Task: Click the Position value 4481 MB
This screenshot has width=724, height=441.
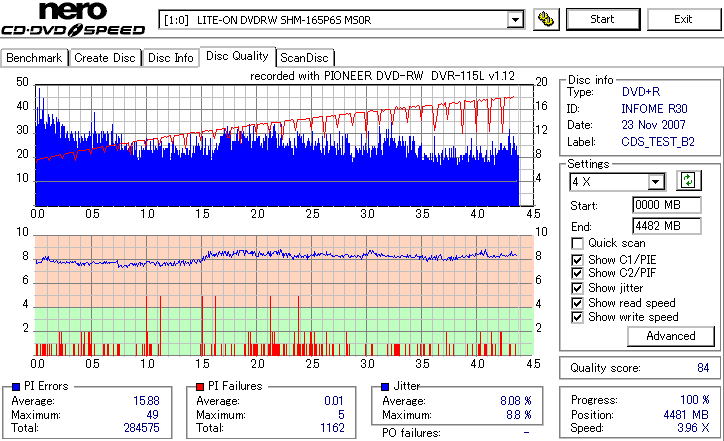Action: 686,415
